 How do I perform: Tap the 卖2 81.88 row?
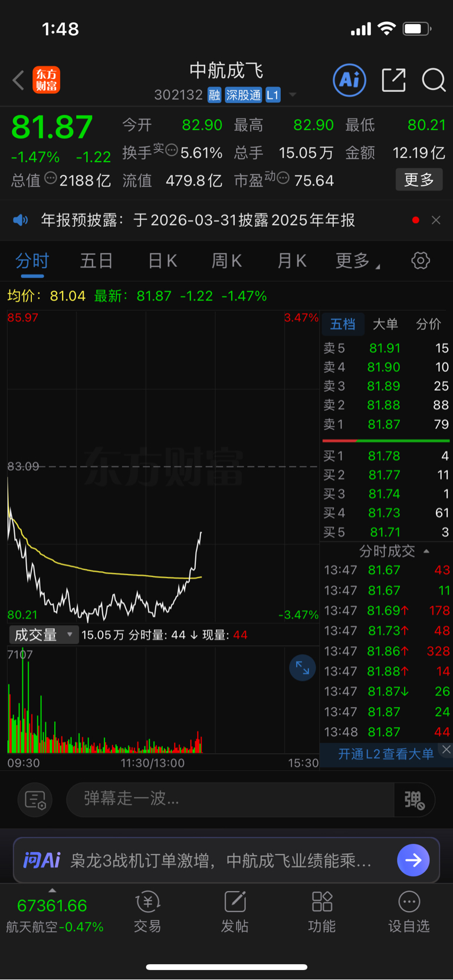386,405
